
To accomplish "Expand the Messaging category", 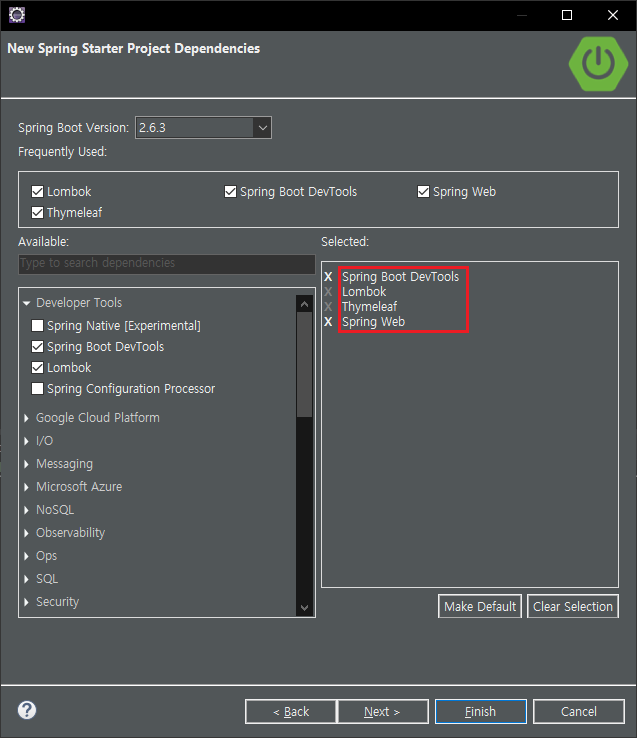I will pyautogui.click(x=27, y=464).
